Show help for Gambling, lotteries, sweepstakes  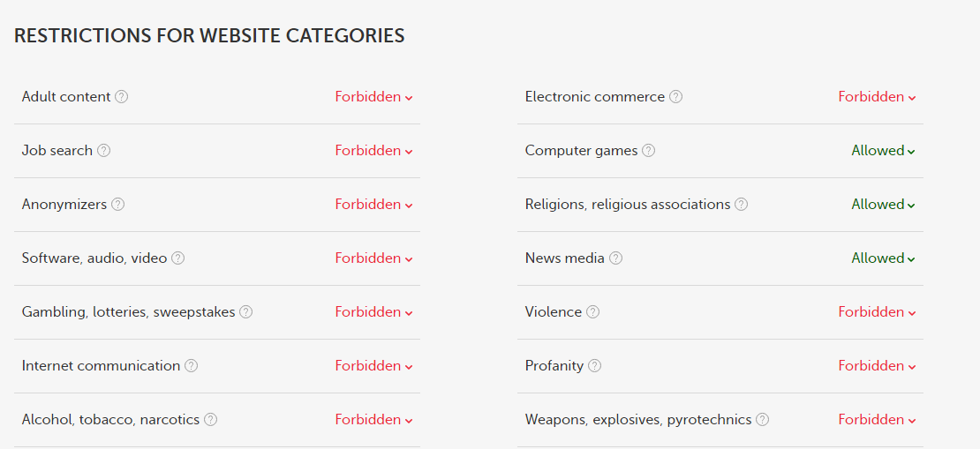246,312
